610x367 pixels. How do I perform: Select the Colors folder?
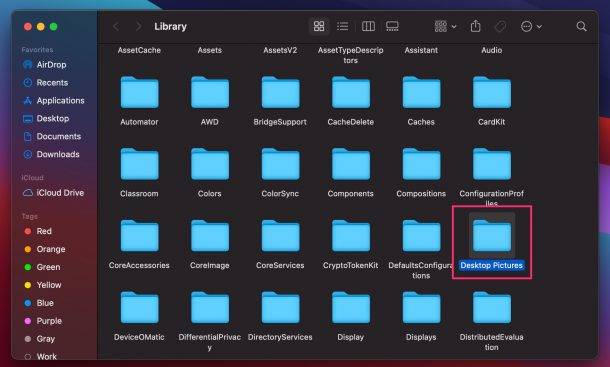(x=210, y=164)
